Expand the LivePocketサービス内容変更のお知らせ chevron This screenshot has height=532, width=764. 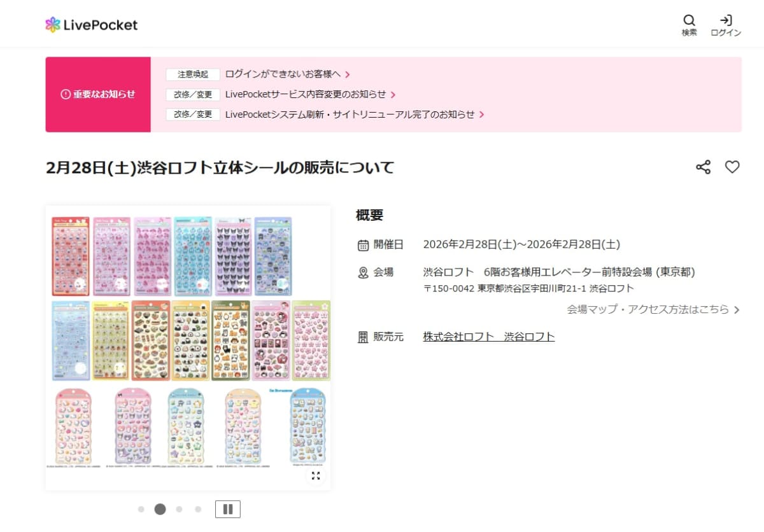(x=394, y=94)
